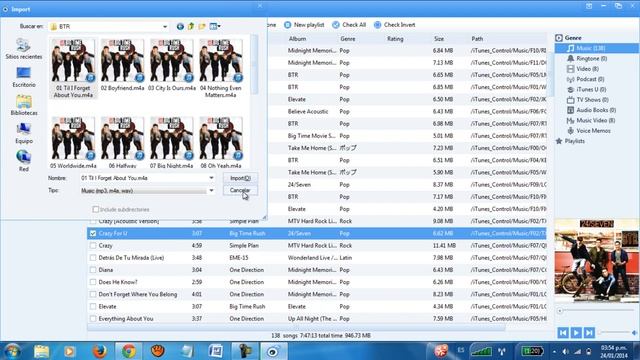Viewport: 640px width, 360px height.
Task: Enable Include subdirectories checkbox
Action: click(x=96, y=209)
